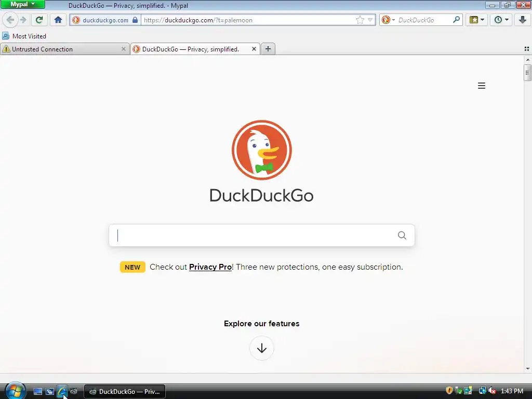Bookmark this page with the star icon
Image resolution: width=532 pixels, height=399 pixels.
tap(360, 20)
